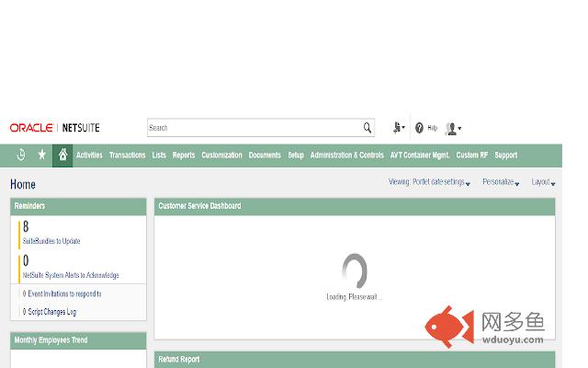This screenshot has height=368, width=588.
Task: Open the Reports menu
Action: coord(184,155)
